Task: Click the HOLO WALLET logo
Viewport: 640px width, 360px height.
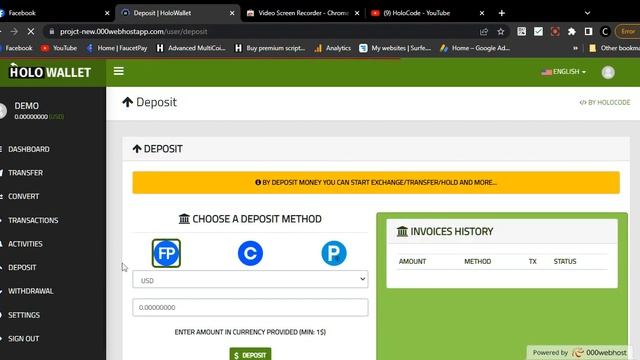Action: coord(50,72)
